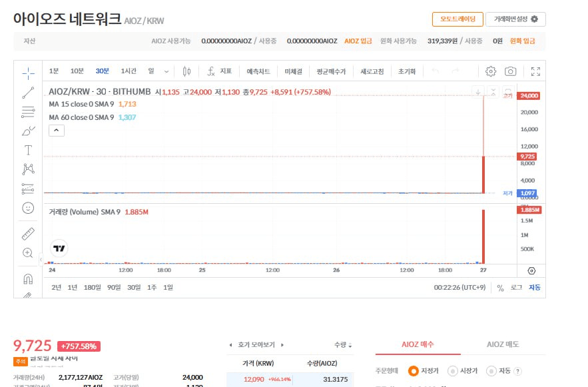The width and height of the screenshot is (588, 387).
Task: Open timezone menu 00:22:26 (UTC+9)
Action: point(459,288)
